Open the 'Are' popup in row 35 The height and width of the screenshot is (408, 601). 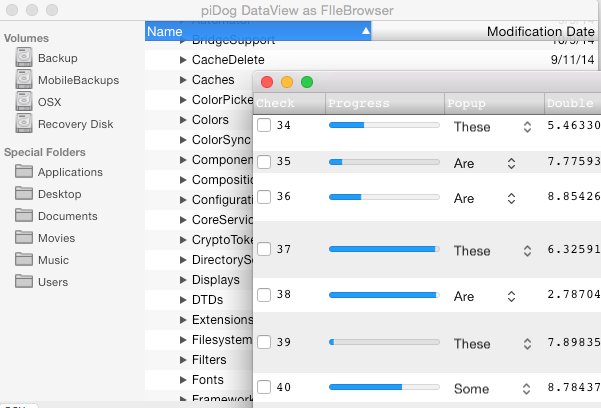(484, 163)
